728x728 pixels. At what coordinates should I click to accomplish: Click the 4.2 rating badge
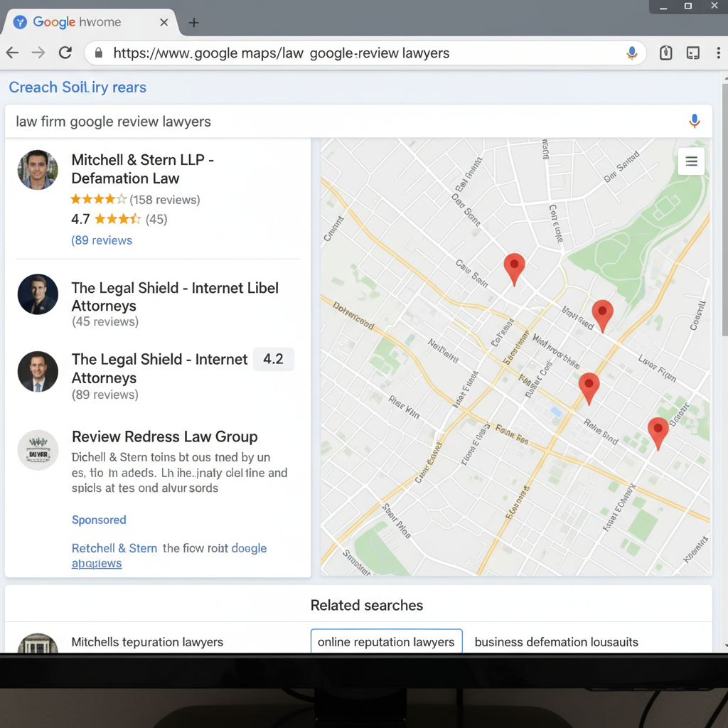(x=274, y=359)
